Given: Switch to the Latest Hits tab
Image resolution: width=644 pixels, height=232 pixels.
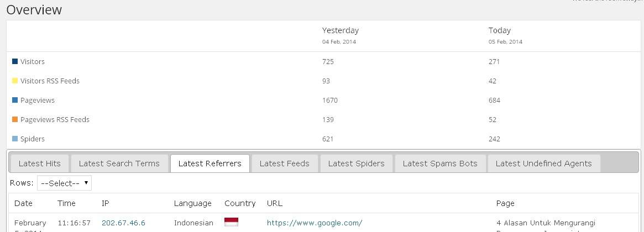Looking at the screenshot, I should [x=39, y=164].
